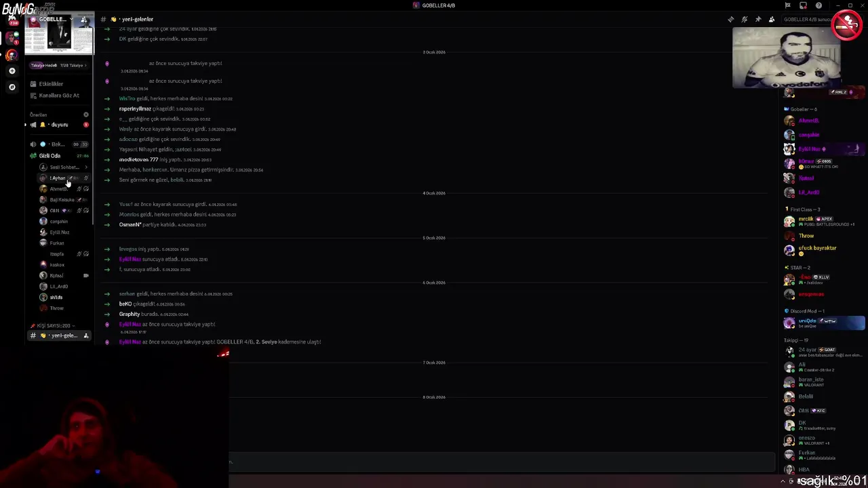The height and width of the screenshot is (488, 868).
Task: Open Kanallara Göz At in sidebar
Action: tap(58, 96)
